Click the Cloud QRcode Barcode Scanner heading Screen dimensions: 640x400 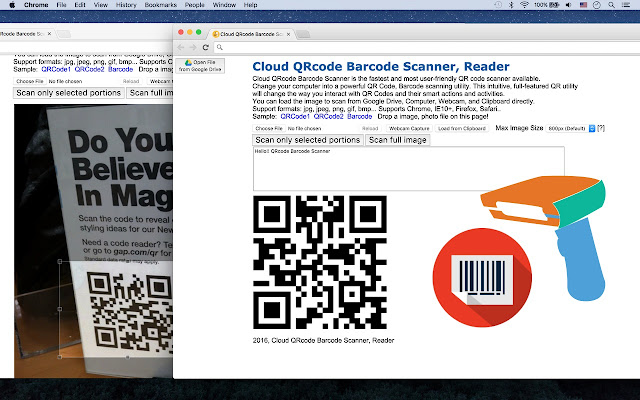tap(381, 67)
